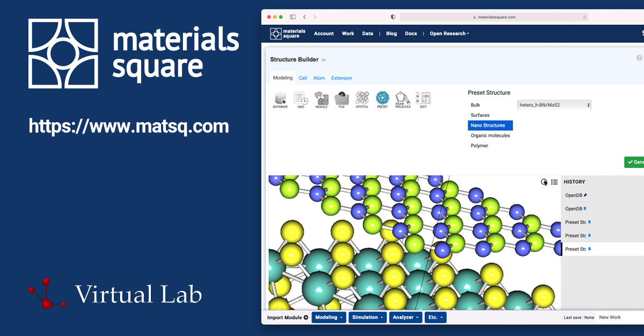Open the Blog menu item
The image size is (644, 336).
click(x=391, y=33)
